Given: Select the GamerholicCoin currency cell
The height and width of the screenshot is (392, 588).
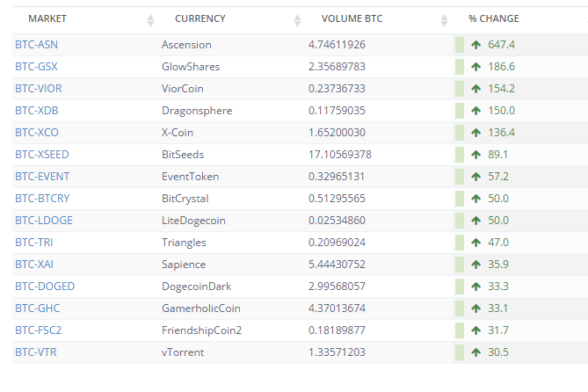Looking at the screenshot, I should pyautogui.click(x=201, y=309).
